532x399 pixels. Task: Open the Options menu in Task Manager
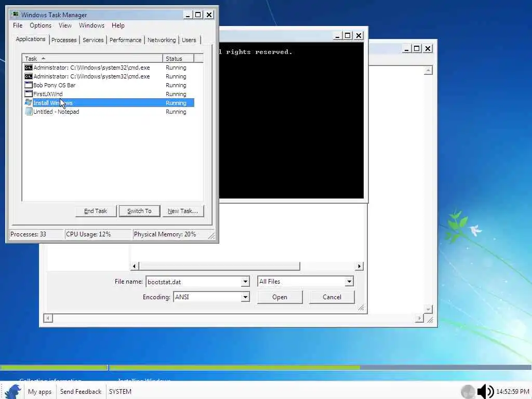41,25
